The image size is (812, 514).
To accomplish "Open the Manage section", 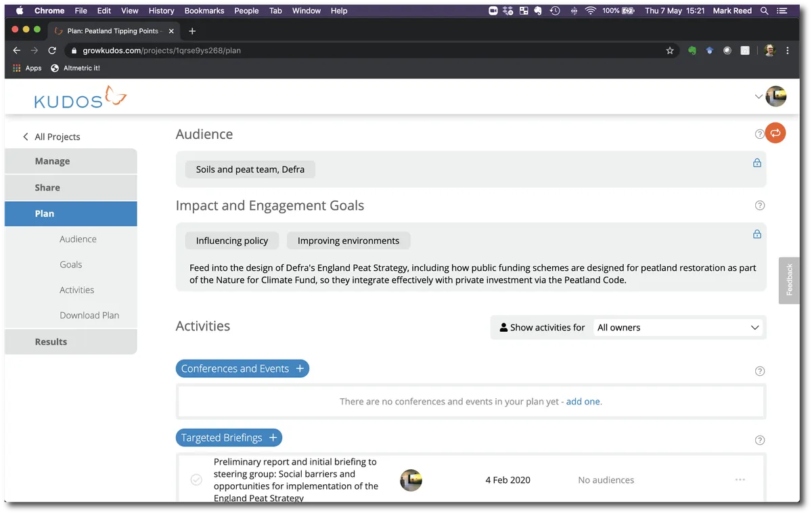I will tap(71, 161).
